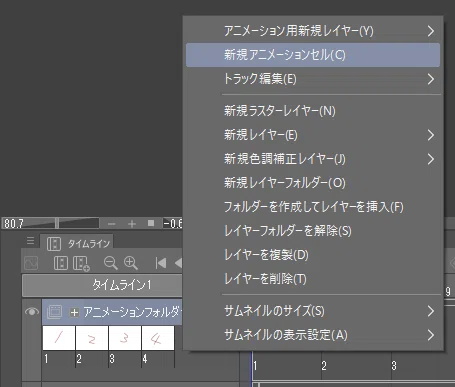This screenshot has height=387, width=455.
Task: Select cel thumbnail 3
Action: coord(125,338)
